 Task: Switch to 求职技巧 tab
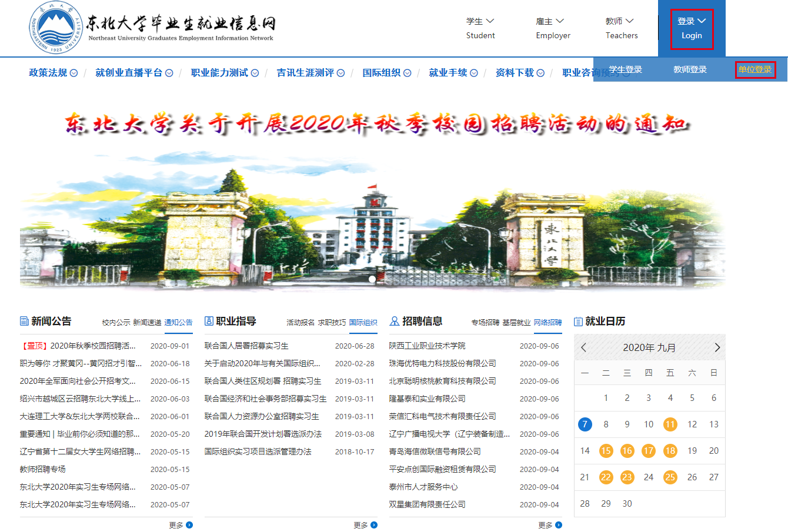coord(332,322)
